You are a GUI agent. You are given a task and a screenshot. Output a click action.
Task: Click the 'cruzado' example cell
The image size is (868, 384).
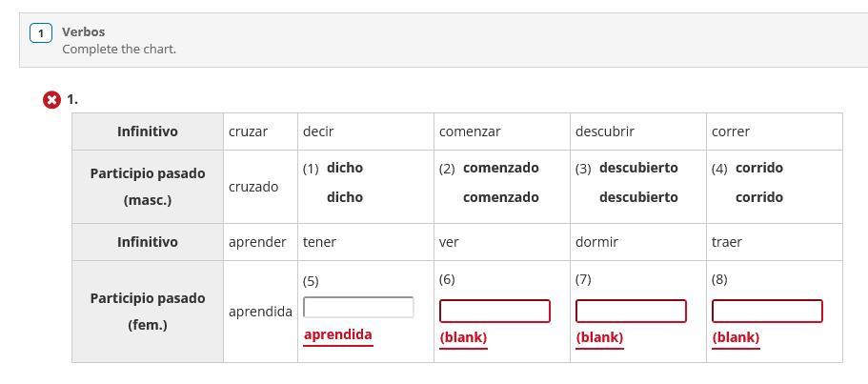[253, 187]
